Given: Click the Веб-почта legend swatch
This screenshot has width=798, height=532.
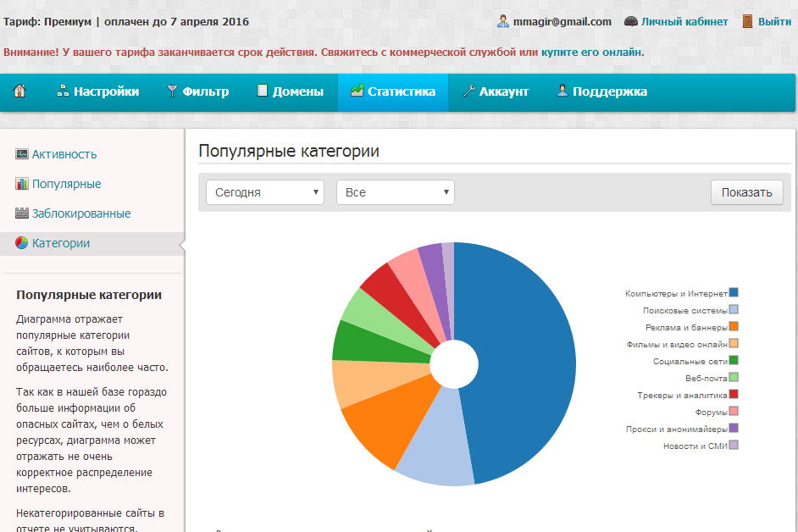Looking at the screenshot, I should pos(734,377).
